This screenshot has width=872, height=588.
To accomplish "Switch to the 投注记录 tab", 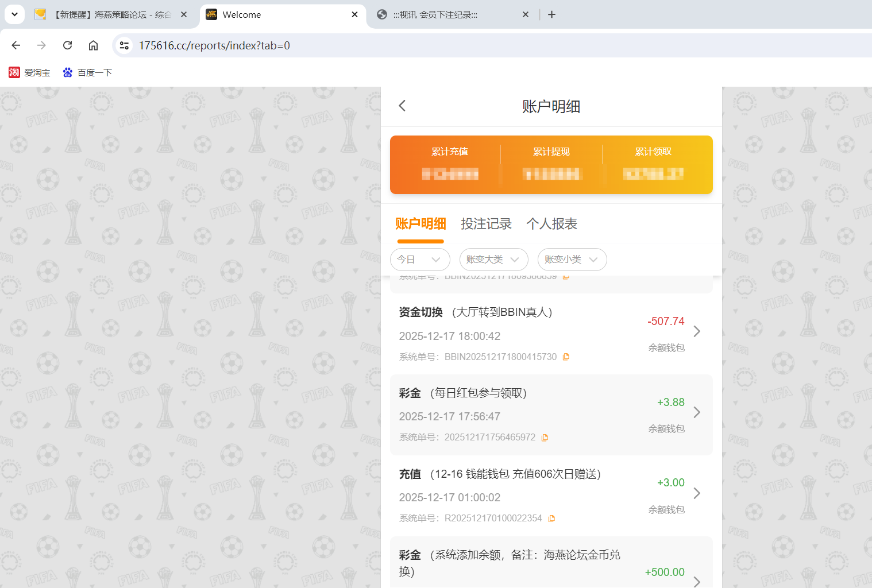I will (486, 224).
